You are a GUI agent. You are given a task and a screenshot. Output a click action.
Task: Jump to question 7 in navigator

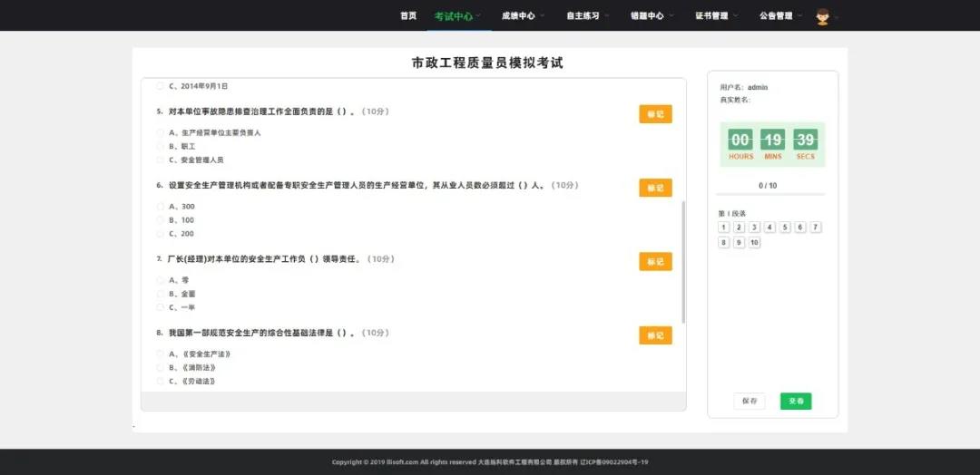pos(816,228)
